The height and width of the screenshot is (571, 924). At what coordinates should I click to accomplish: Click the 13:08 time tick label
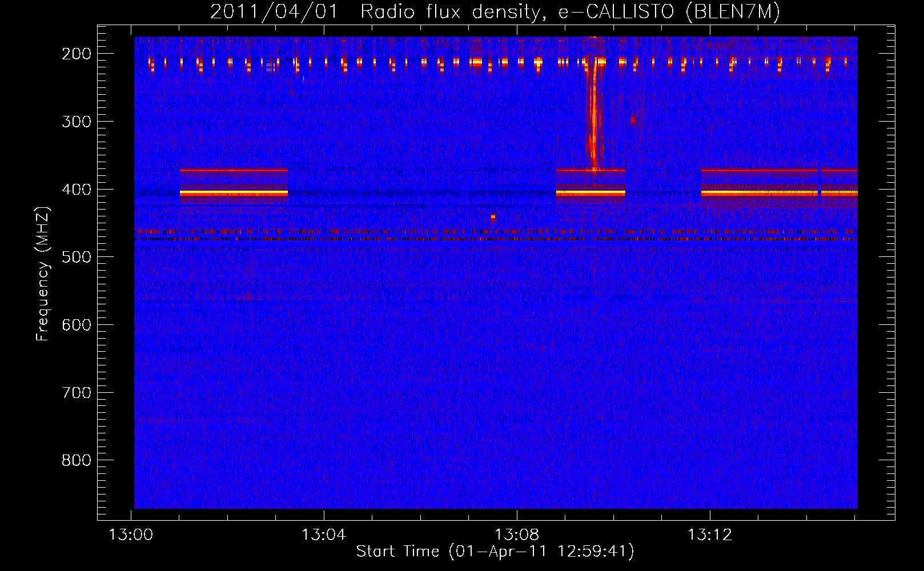[x=517, y=535]
